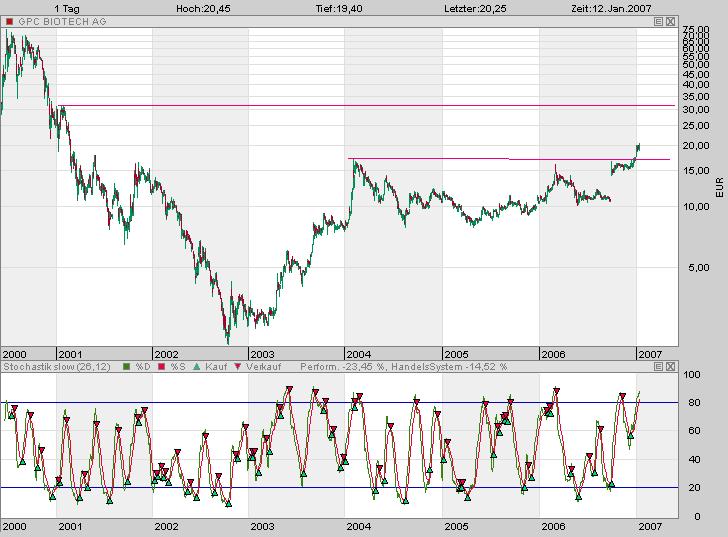This screenshot has height=537, width=728.
Task: Click the Kauf legend label
Action: pyautogui.click(x=216, y=367)
